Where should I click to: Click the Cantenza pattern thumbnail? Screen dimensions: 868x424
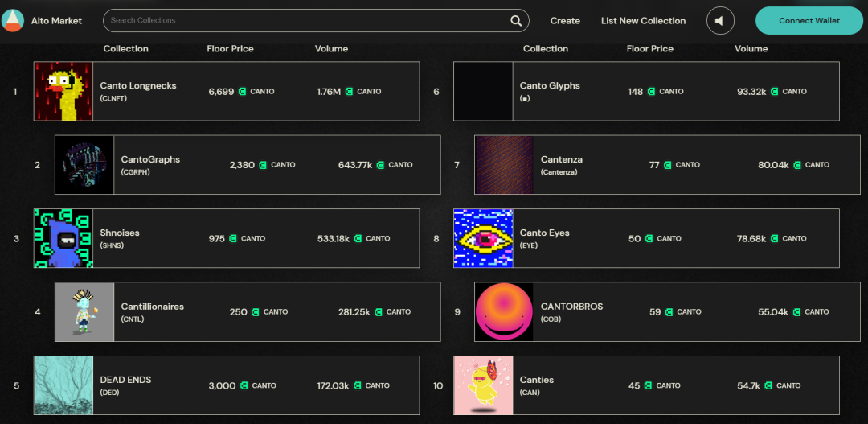click(504, 165)
